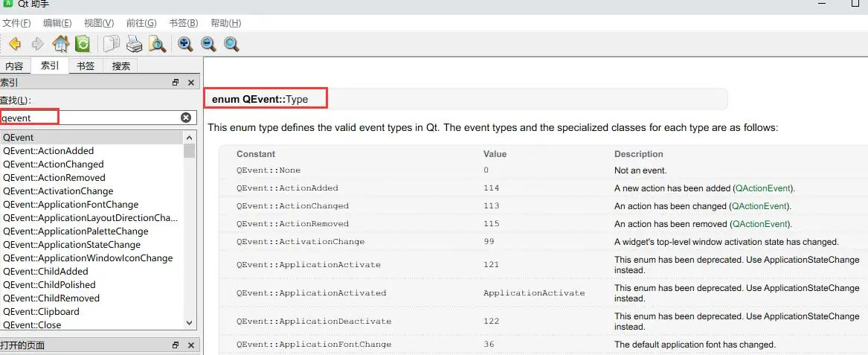Click the green sync with contents icon

pyautogui.click(x=83, y=44)
